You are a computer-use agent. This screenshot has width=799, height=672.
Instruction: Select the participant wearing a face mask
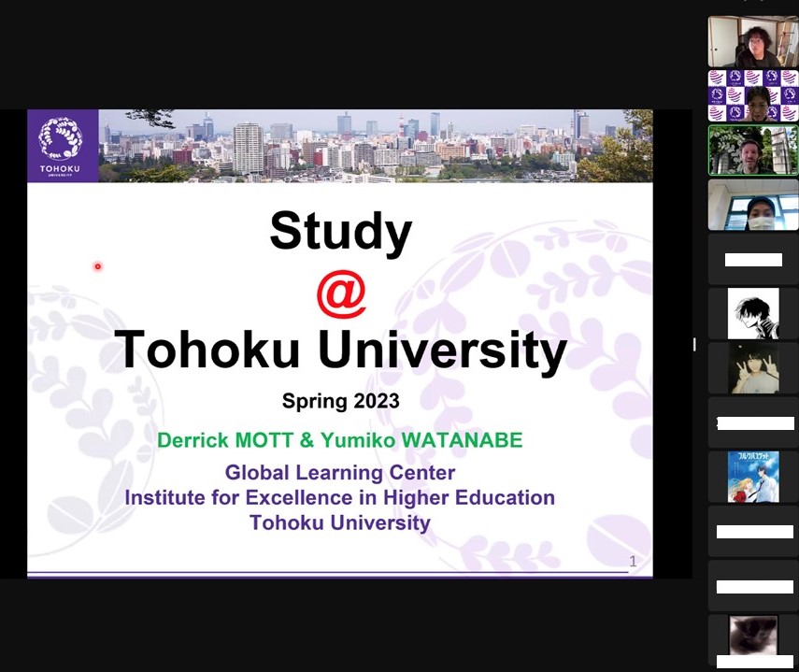tap(753, 205)
